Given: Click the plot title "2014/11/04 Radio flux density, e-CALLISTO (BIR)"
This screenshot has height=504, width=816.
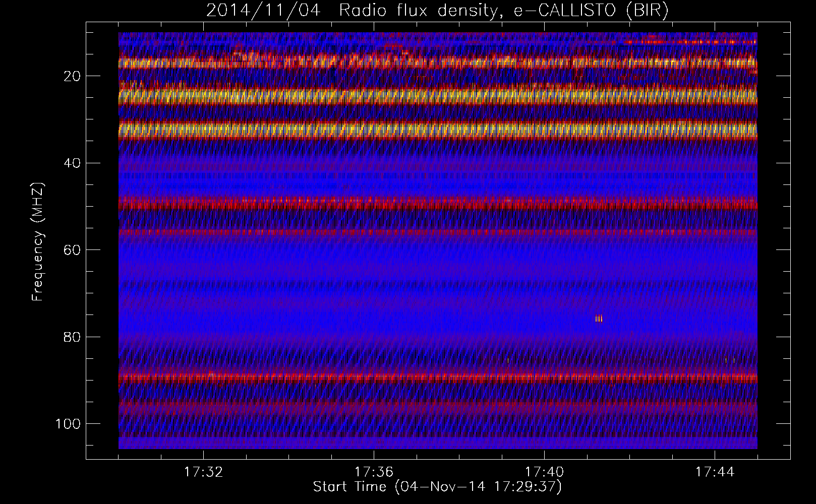Looking at the screenshot, I should click(437, 11).
